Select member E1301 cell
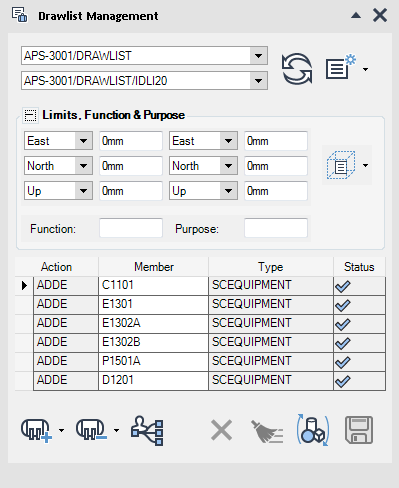 point(153,304)
